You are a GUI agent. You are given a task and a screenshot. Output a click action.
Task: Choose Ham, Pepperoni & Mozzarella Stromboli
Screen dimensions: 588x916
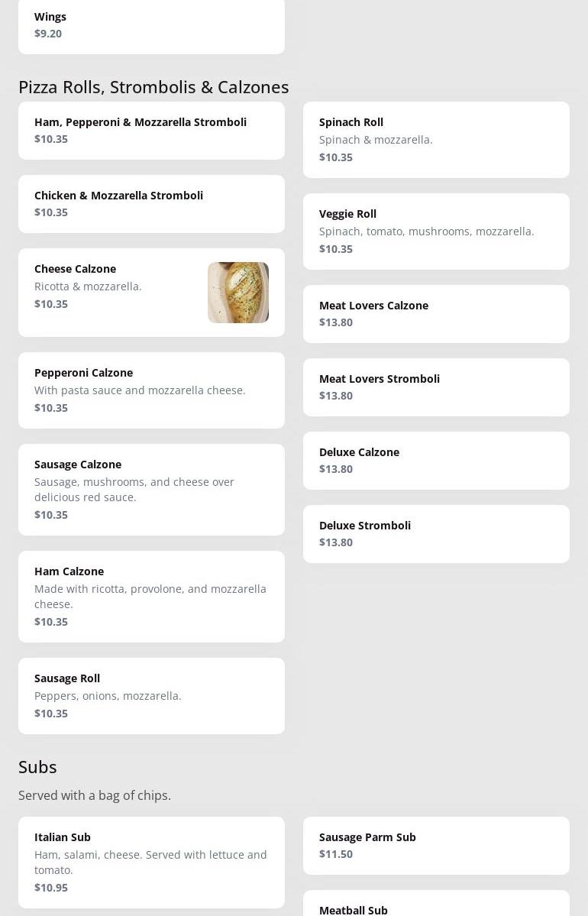click(151, 131)
